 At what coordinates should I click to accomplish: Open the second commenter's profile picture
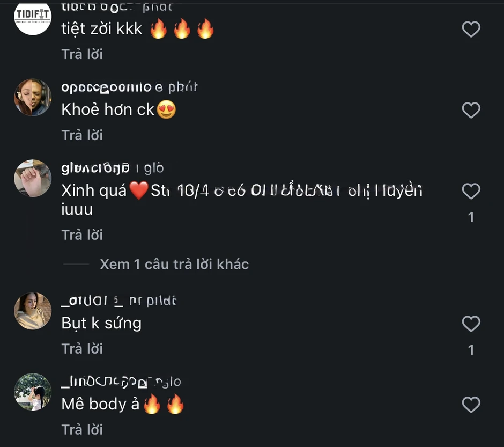[33, 97]
